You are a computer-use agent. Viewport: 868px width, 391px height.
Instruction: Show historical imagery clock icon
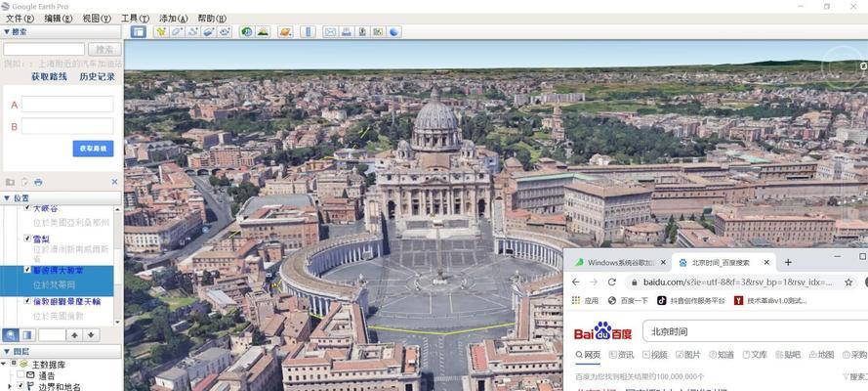(247, 32)
